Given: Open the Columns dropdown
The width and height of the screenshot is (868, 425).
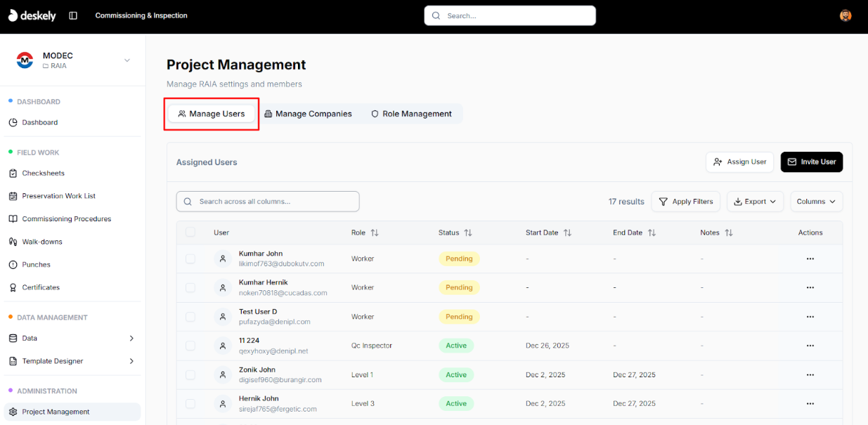Looking at the screenshot, I should click(x=816, y=202).
